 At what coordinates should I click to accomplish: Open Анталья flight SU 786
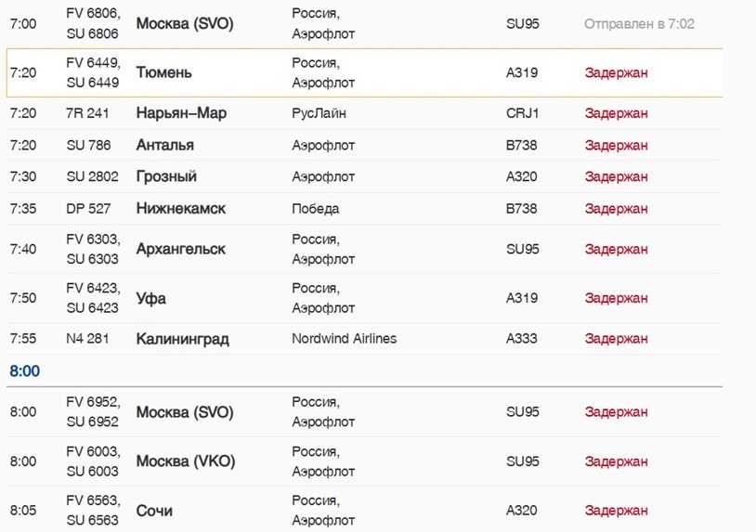tap(364, 145)
